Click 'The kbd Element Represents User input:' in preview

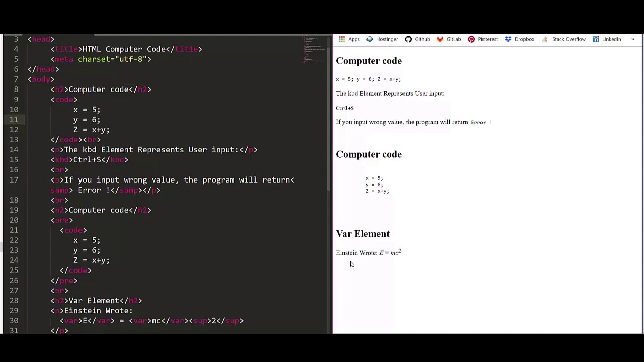390,94
